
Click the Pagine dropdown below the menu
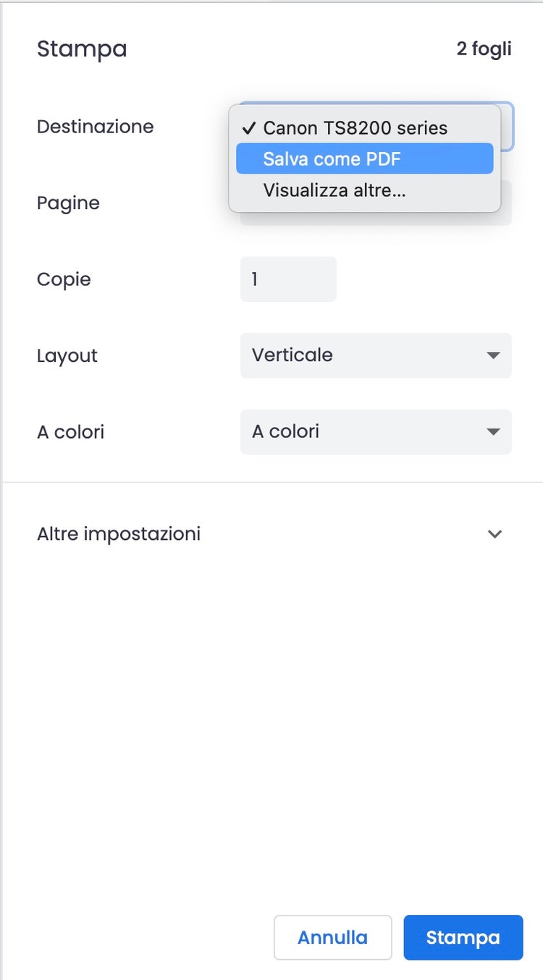tap(506, 219)
